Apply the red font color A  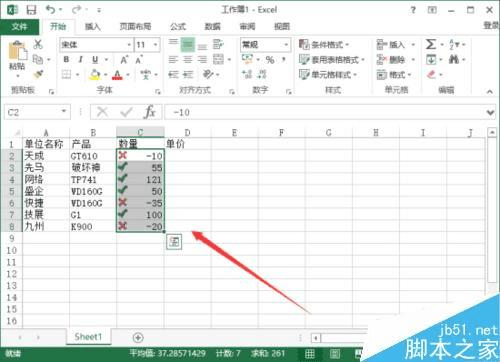(x=117, y=75)
